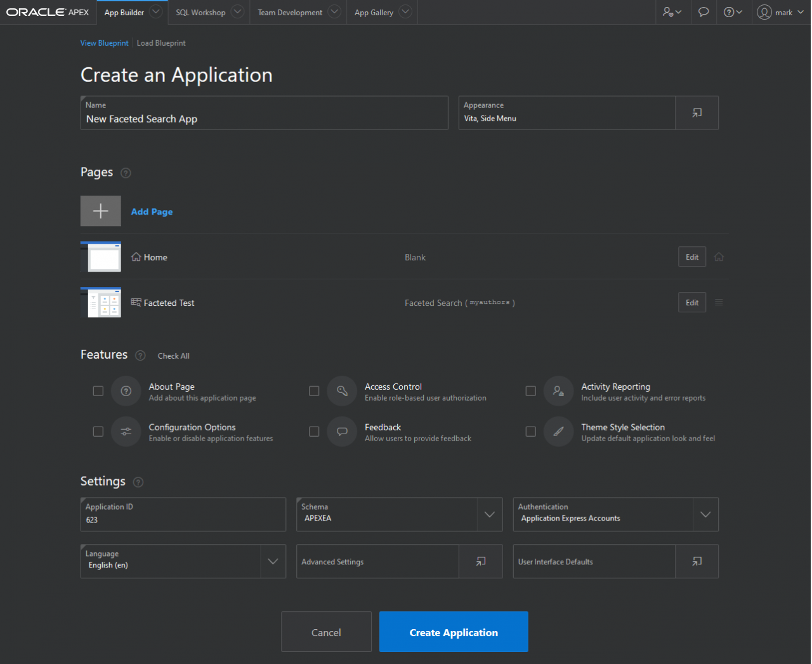Click the Load Blueprint link

(161, 43)
